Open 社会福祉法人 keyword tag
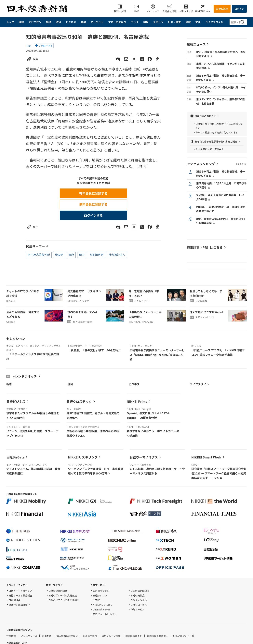This screenshot has height=644, width=253. coord(117,255)
